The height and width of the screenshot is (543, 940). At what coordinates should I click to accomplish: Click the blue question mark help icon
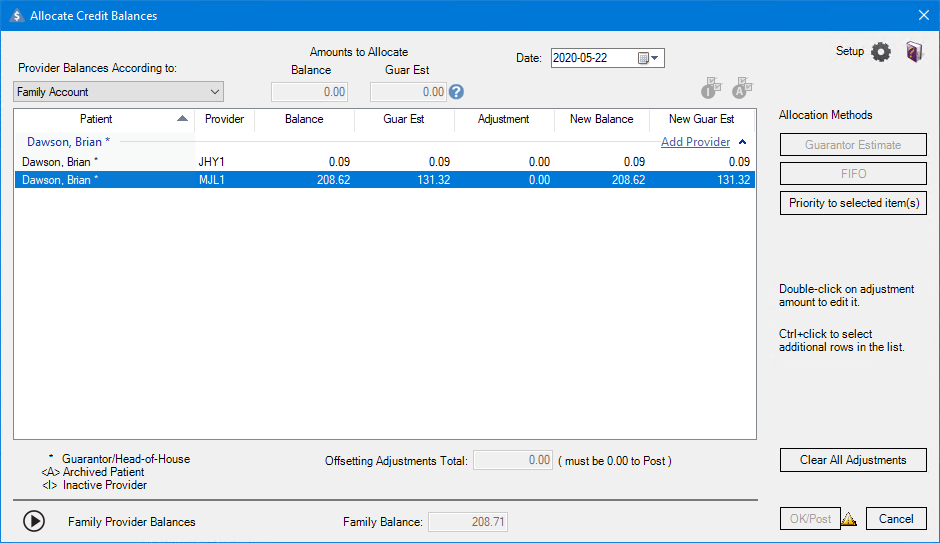click(x=457, y=92)
